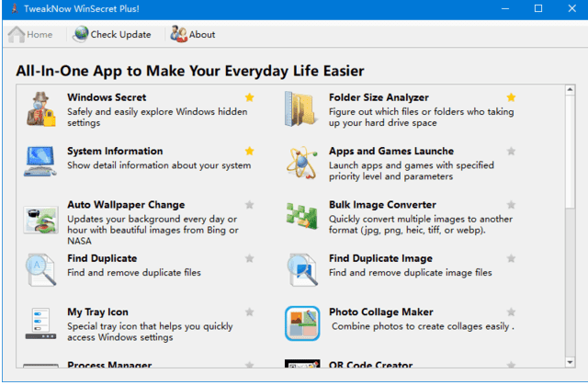Toggle the Folder Size Analyzer favorite star
The width and height of the screenshot is (588, 385).
511,97
